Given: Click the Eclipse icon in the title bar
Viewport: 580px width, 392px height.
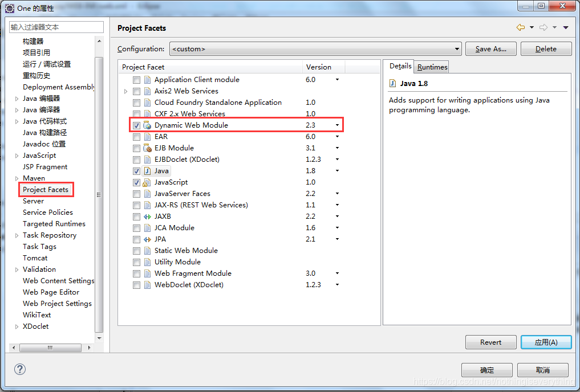Looking at the screenshot, I should tap(10, 8).
